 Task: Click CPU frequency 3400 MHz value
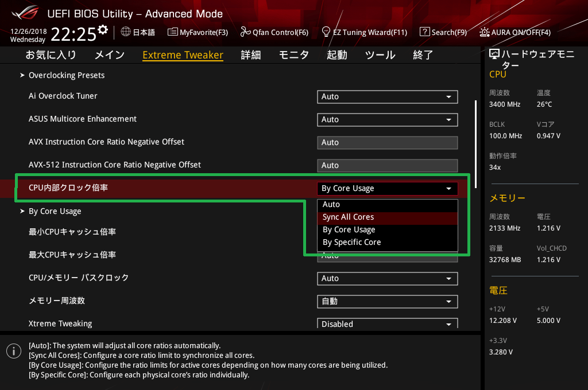point(505,104)
